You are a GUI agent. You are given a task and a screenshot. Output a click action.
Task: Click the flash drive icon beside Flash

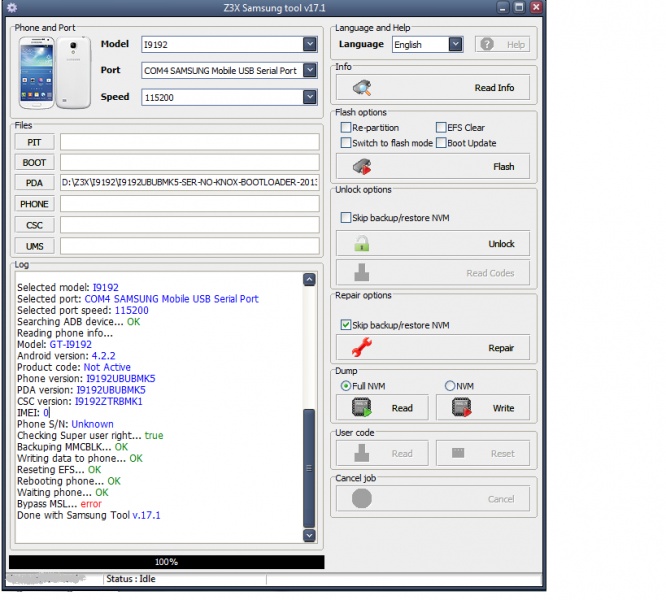362,166
